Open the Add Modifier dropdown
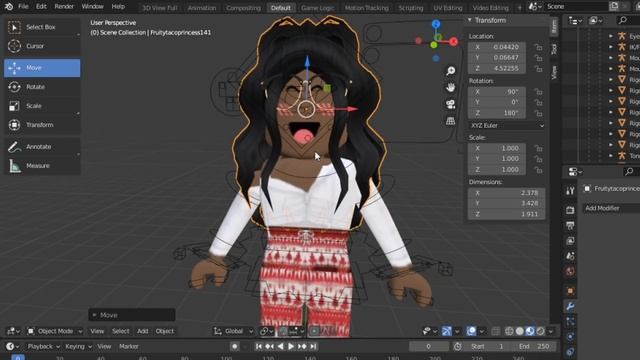 611,208
